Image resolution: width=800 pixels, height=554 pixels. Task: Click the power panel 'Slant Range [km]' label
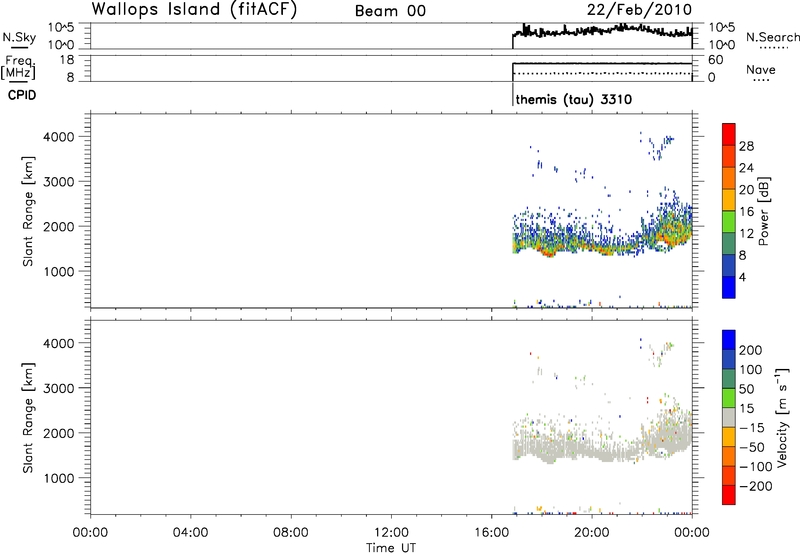(x=29, y=211)
